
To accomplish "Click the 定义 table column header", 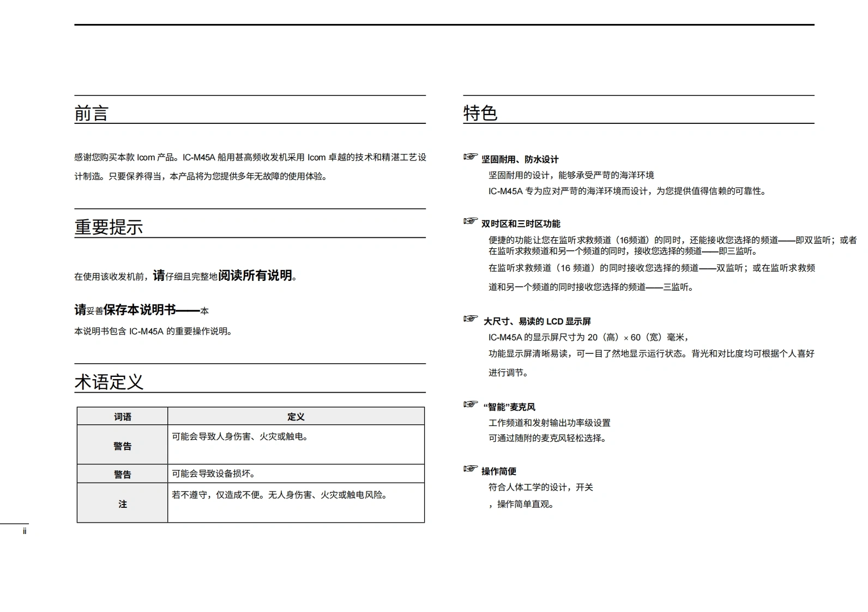I will tap(296, 417).
